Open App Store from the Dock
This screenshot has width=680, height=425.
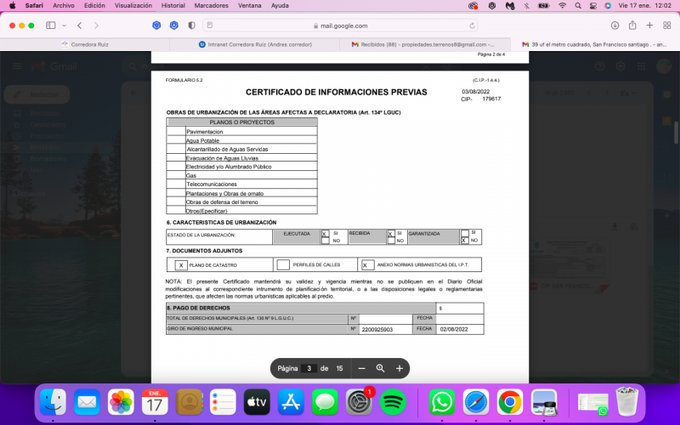click(291, 402)
